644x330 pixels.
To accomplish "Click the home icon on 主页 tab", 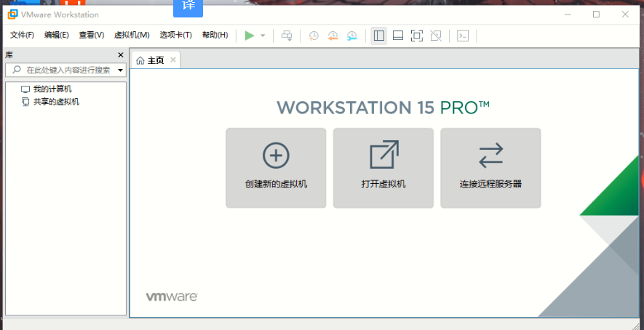I will pyautogui.click(x=140, y=61).
